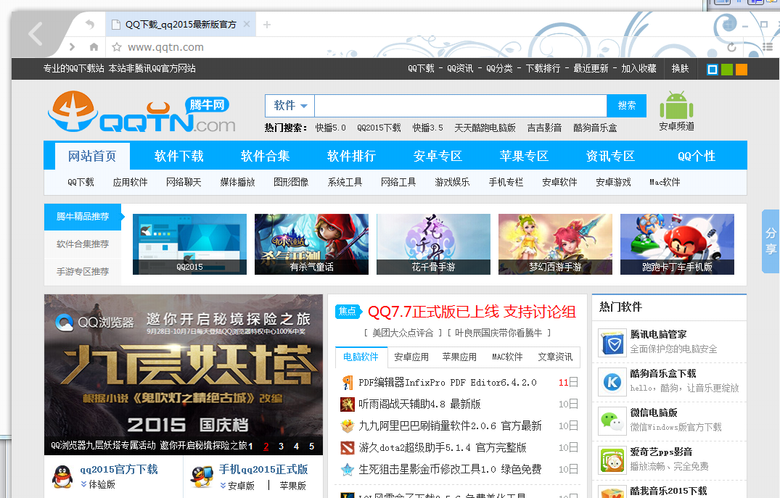This screenshot has height=498, width=780.
Task: Open the 网站首页 nav tab
Action: 92,156
